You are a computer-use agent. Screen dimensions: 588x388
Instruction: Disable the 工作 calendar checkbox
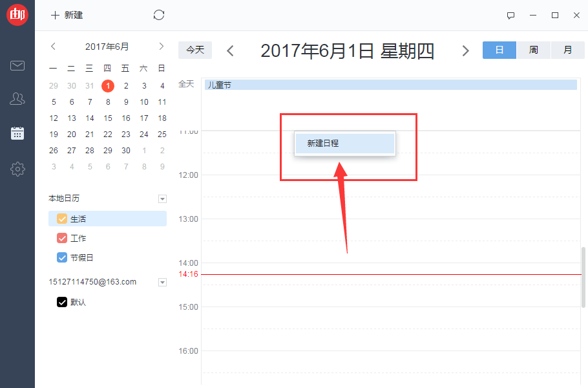(61, 238)
